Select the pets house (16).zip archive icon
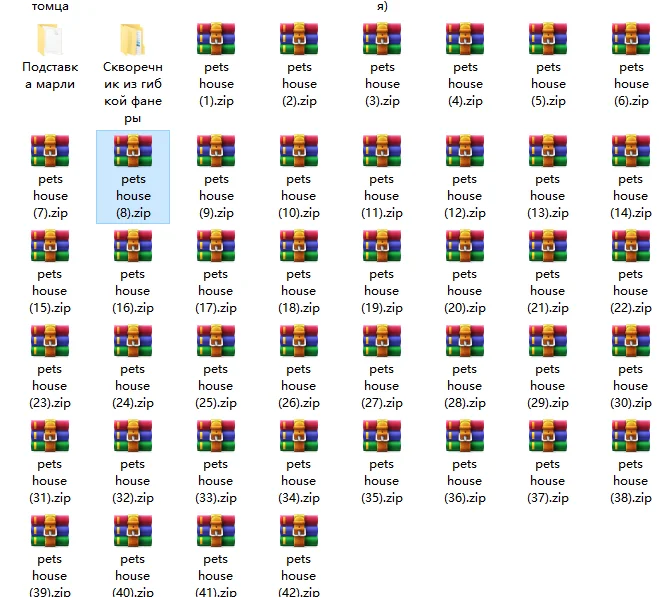Screen dimensions: 659x597 tap(133, 246)
